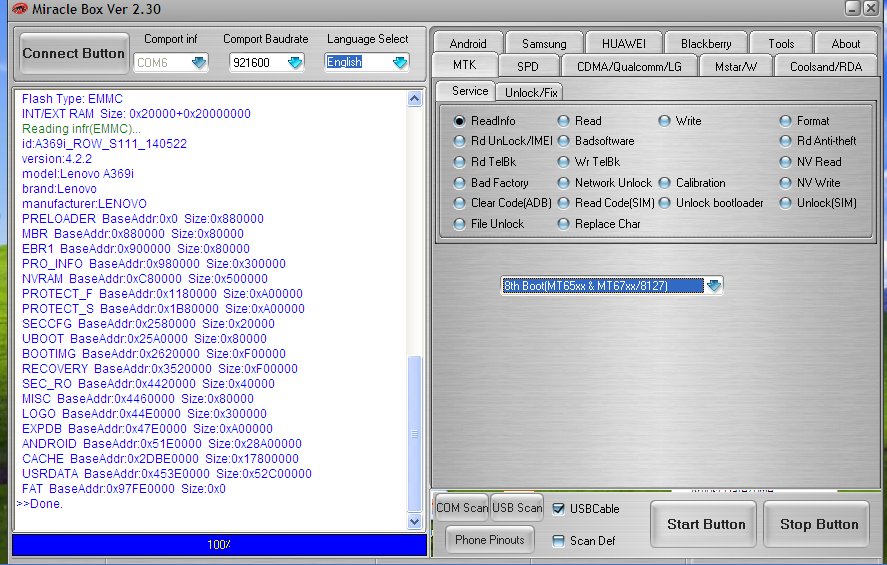Open Phone Pinouts
887x565 pixels.
point(490,540)
